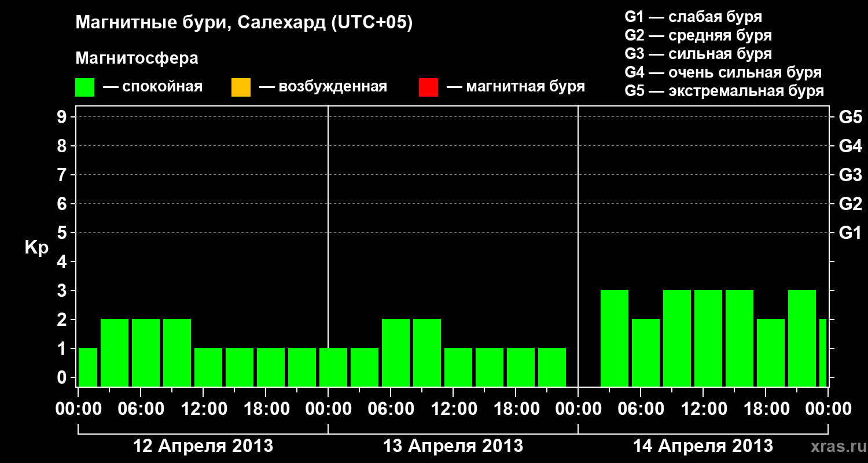Image resolution: width=868 pixels, height=463 pixels.
Task: Click the 'G5 — экстремальная буря' legend line
Action: (x=724, y=91)
